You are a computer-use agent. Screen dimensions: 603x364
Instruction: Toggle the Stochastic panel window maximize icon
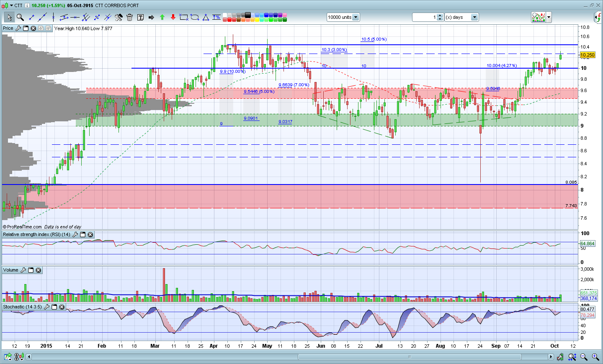pos(54,307)
